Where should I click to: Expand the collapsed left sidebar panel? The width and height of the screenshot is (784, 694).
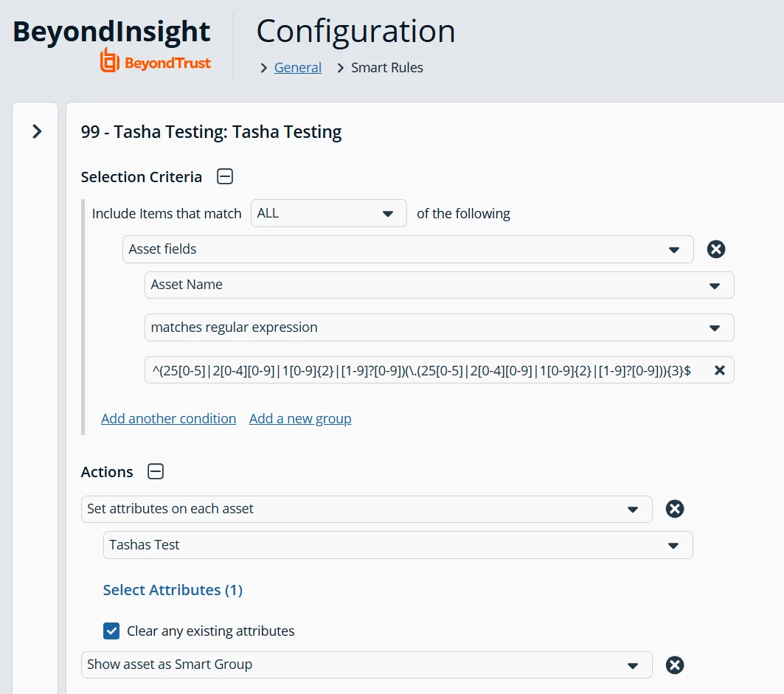[x=37, y=132]
